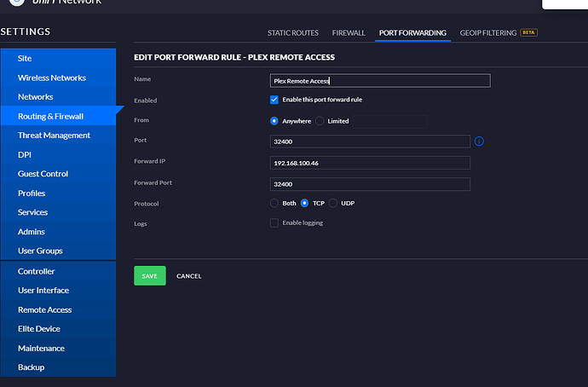Open Controller settings
588x387 pixels.
[58, 271]
